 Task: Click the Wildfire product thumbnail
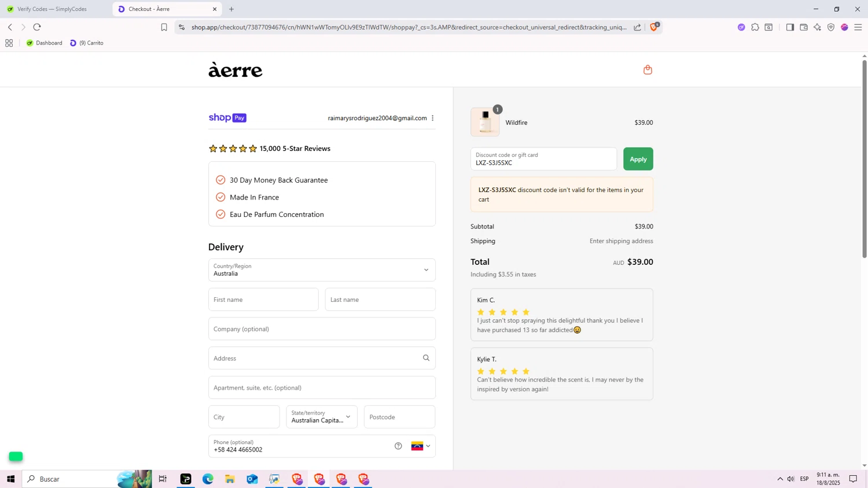[x=485, y=122]
